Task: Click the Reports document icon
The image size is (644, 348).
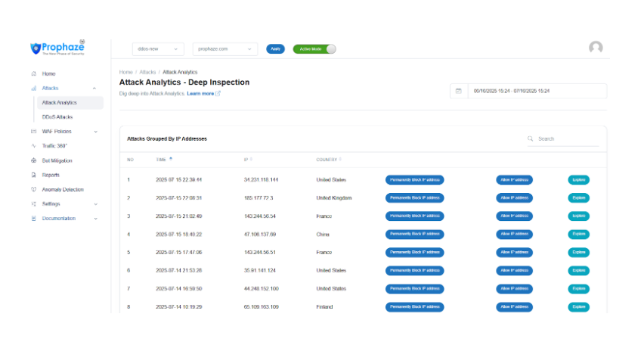Action: click(x=34, y=175)
